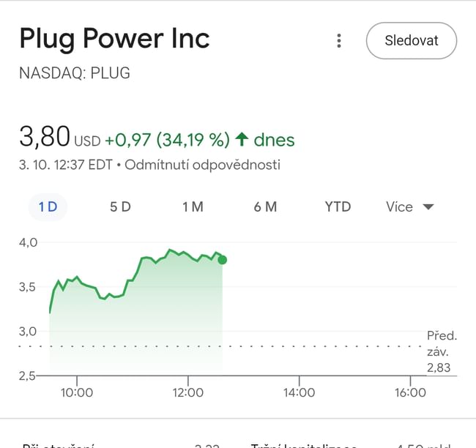The image size is (476, 448).
Task: Click the green up arrow next to dnes
Action: click(242, 139)
